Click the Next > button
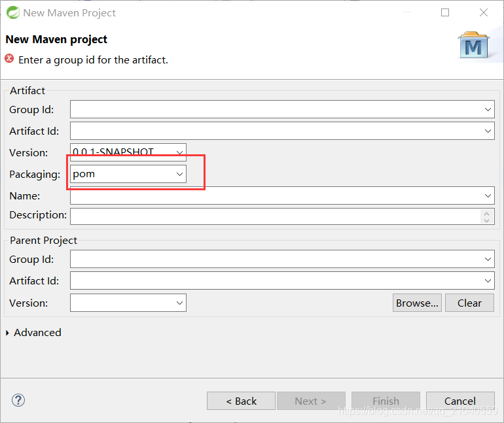Image resolution: width=504 pixels, height=423 pixels. (x=311, y=401)
